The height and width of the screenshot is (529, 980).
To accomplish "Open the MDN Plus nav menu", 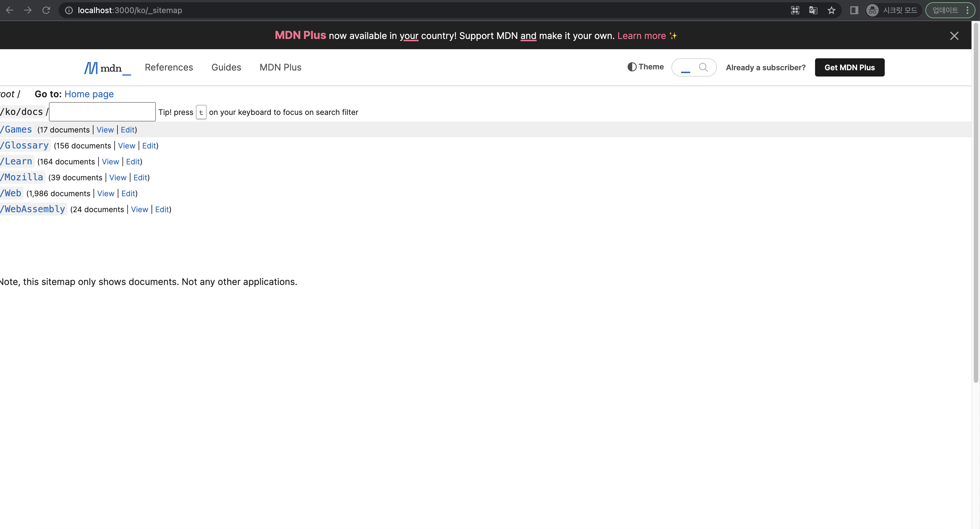I will [x=280, y=67].
